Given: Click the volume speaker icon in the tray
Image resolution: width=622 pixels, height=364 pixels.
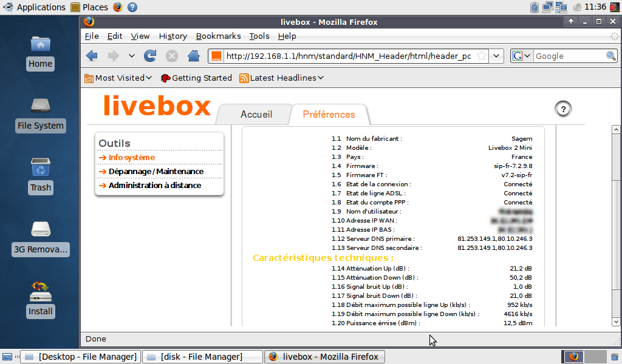Looking at the screenshot, I should click(577, 7).
